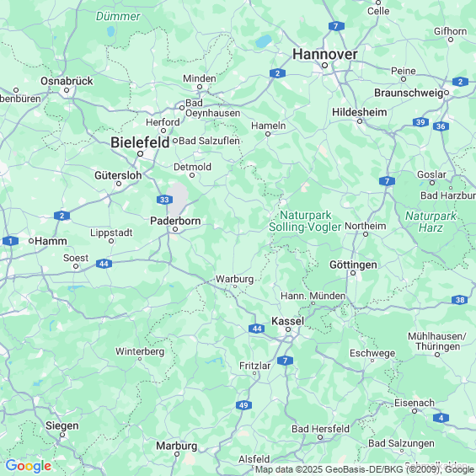Click the Osnabrück city marker

(67, 90)
